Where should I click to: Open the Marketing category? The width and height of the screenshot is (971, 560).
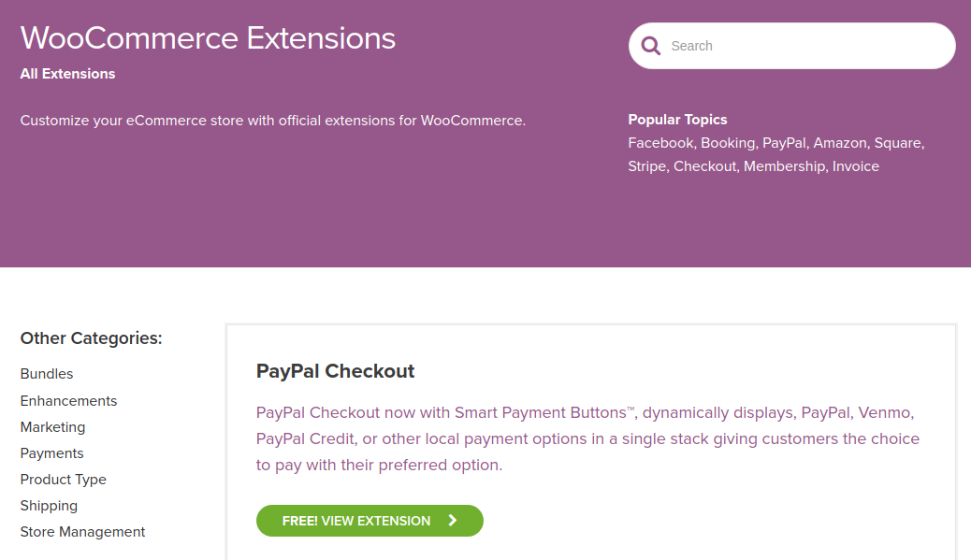[x=52, y=426]
